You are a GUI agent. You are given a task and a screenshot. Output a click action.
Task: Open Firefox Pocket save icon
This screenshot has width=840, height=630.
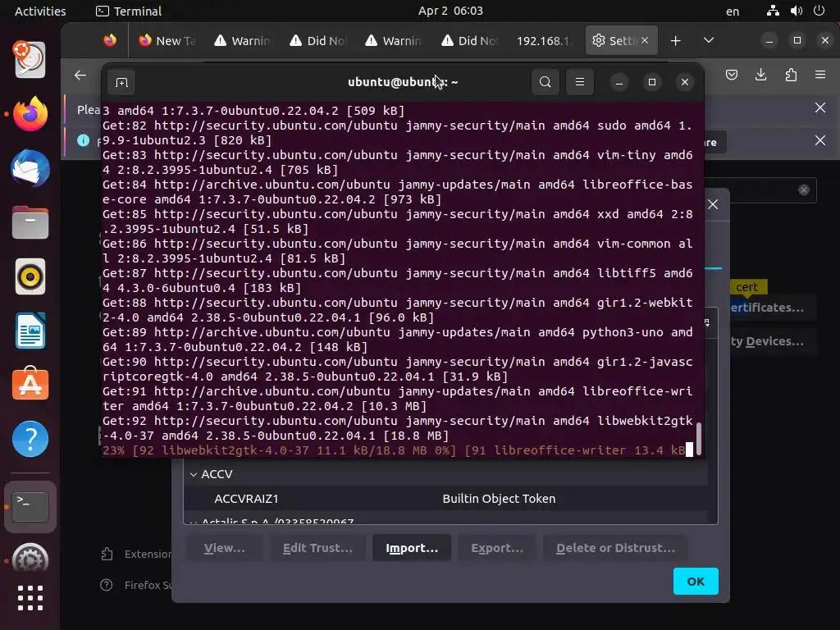731,75
